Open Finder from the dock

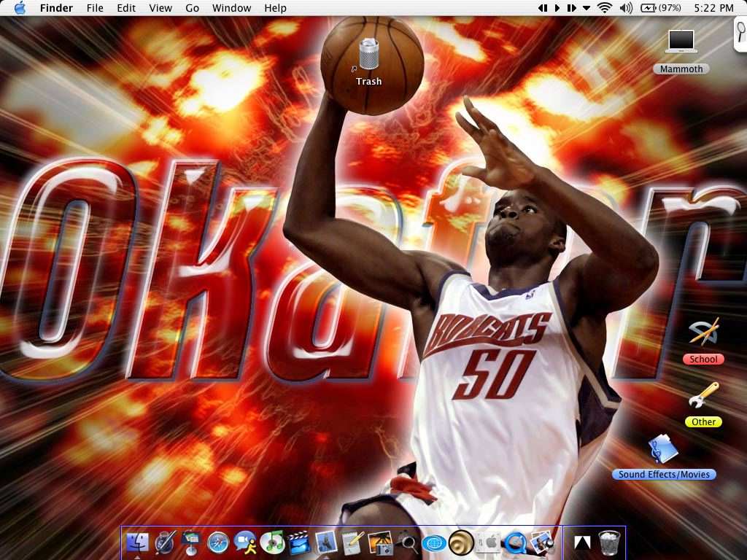pos(137,542)
